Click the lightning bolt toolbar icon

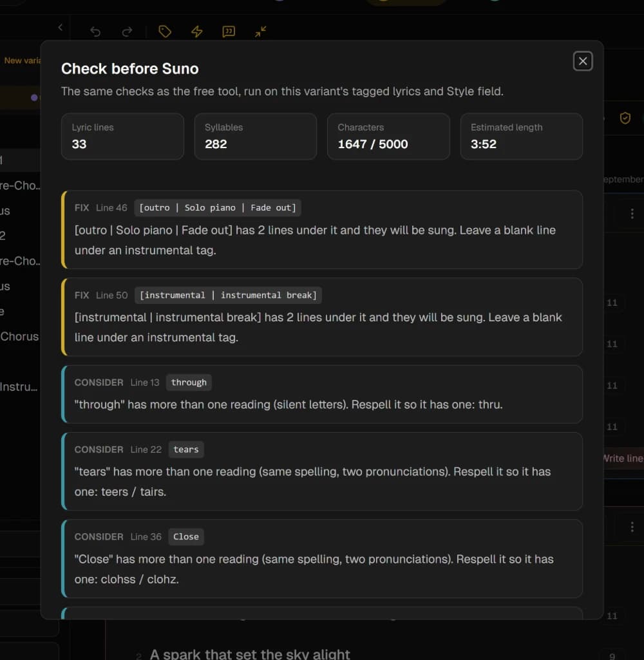click(196, 32)
